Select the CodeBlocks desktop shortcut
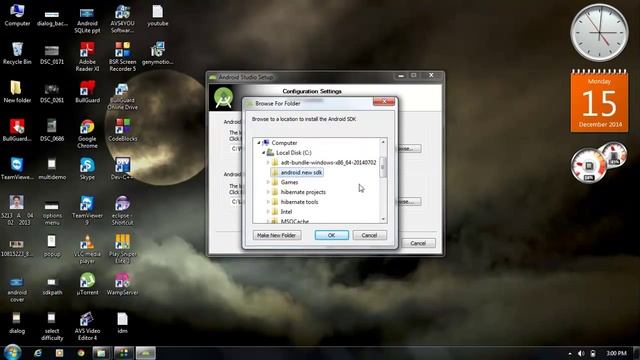 coord(122,130)
